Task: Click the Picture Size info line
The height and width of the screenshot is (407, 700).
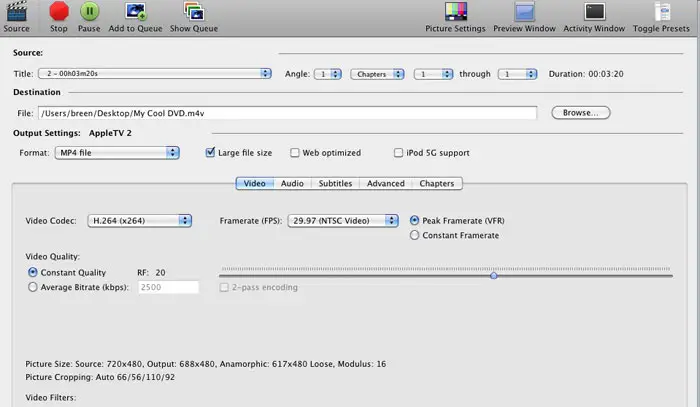Action: [x=206, y=364]
